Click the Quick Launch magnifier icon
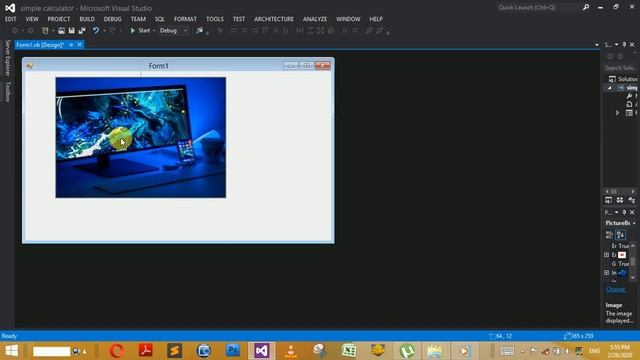Image resolution: width=640 pixels, height=360 pixels. click(x=586, y=7)
